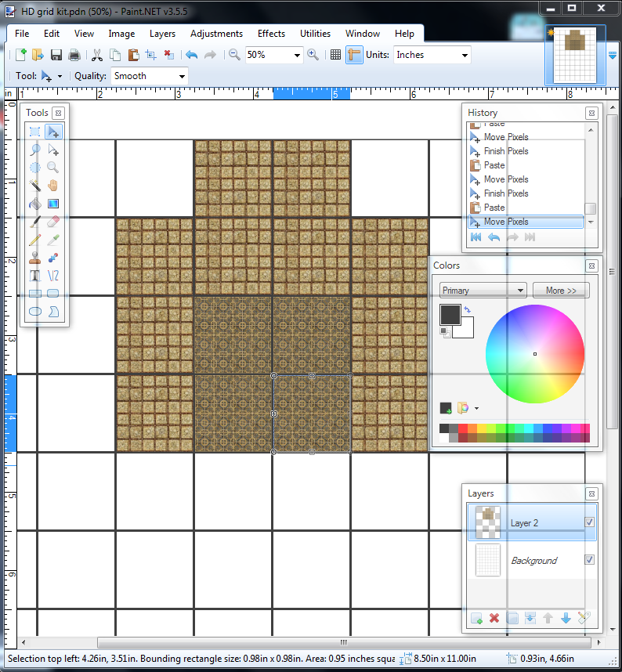This screenshot has height=672, width=622.
Task: Delete layer with the red X
Action: coord(494,618)
